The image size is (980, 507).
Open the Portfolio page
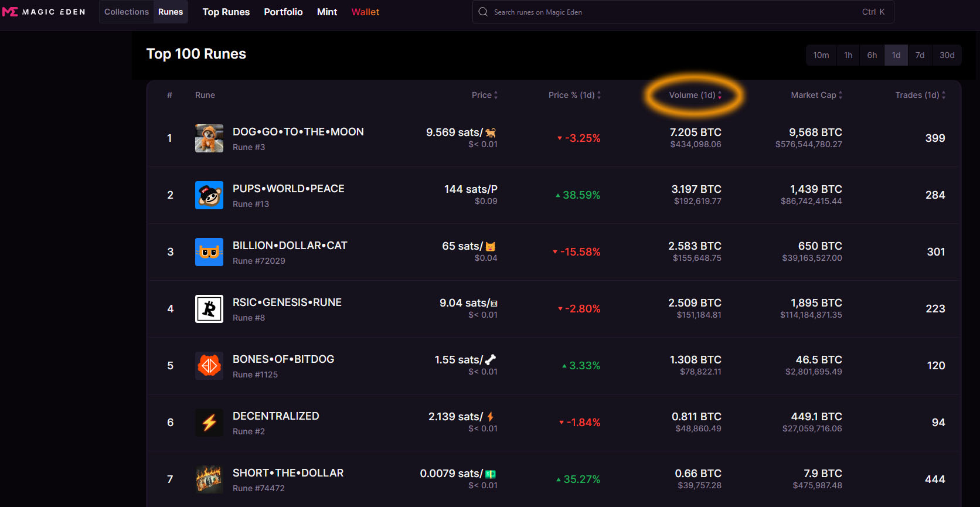pos(283,12)
